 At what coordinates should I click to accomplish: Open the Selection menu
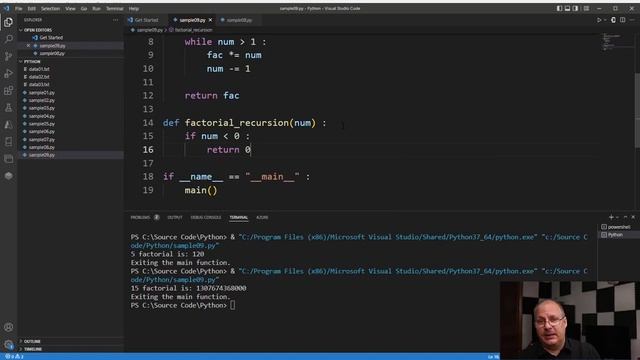pyautogui.click(x=51, y=8)
